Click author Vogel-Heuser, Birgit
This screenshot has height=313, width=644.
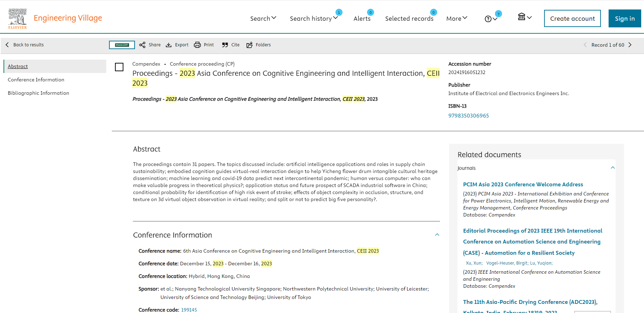[x=507, y=263]
